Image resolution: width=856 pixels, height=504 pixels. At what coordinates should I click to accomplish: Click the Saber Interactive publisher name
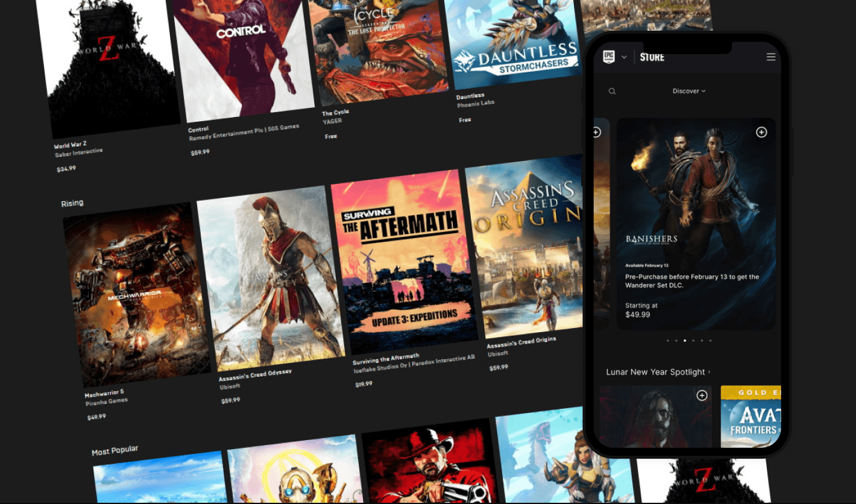(79, 153)
